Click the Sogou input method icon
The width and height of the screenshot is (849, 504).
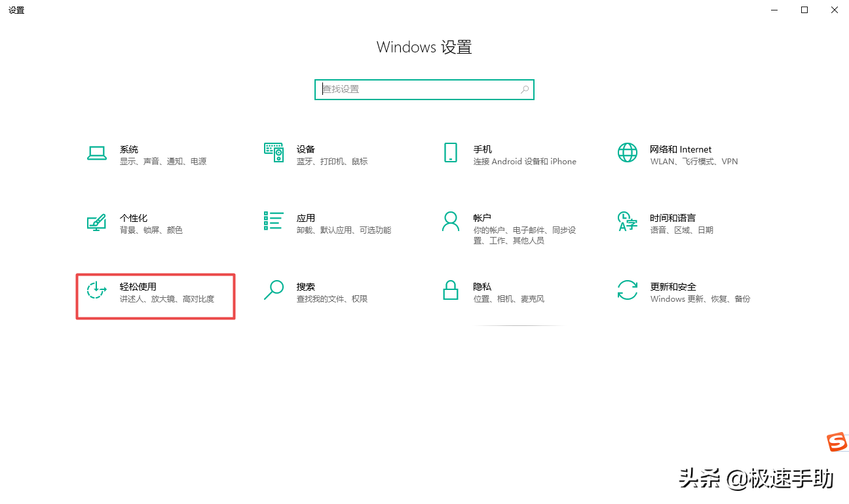click(837, 442)
